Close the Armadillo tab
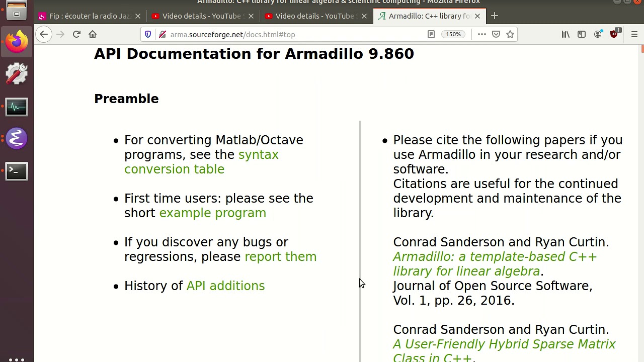Screen dimensions: 644x362 click(x=477, y=16)
